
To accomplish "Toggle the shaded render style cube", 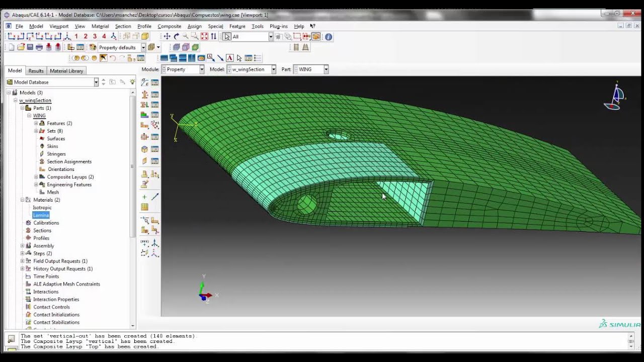I will coord(145,36).
